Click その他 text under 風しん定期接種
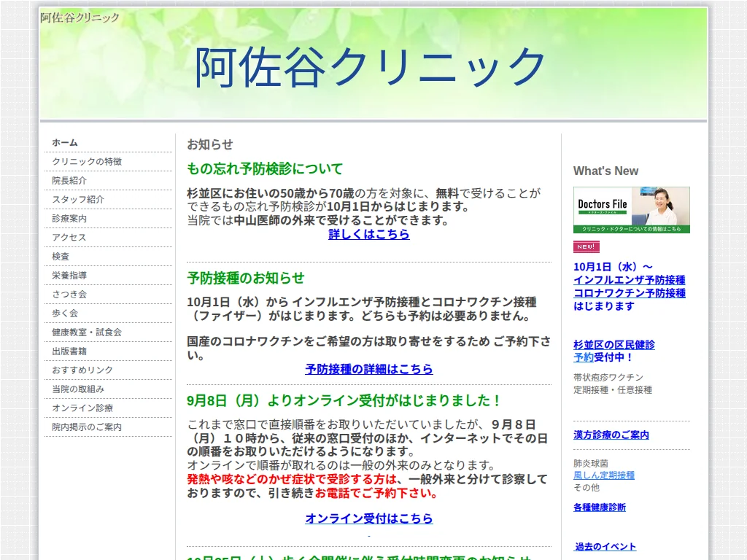The width and height of the screenshot is (747, 560). pos(586,488)
